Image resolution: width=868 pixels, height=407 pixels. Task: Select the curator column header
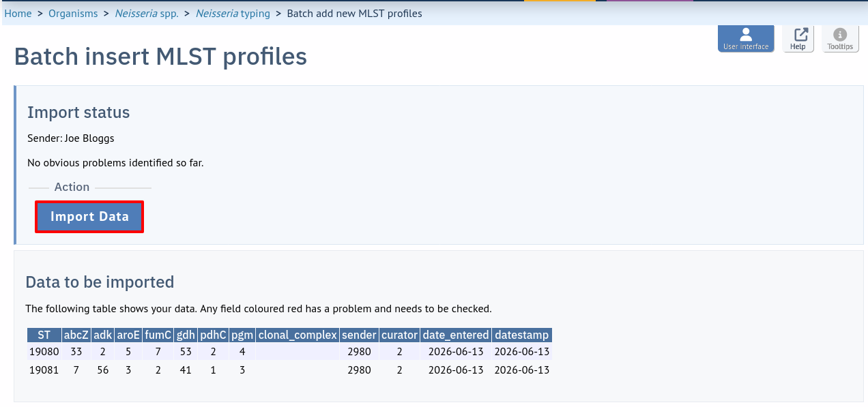tap(399, 335)
